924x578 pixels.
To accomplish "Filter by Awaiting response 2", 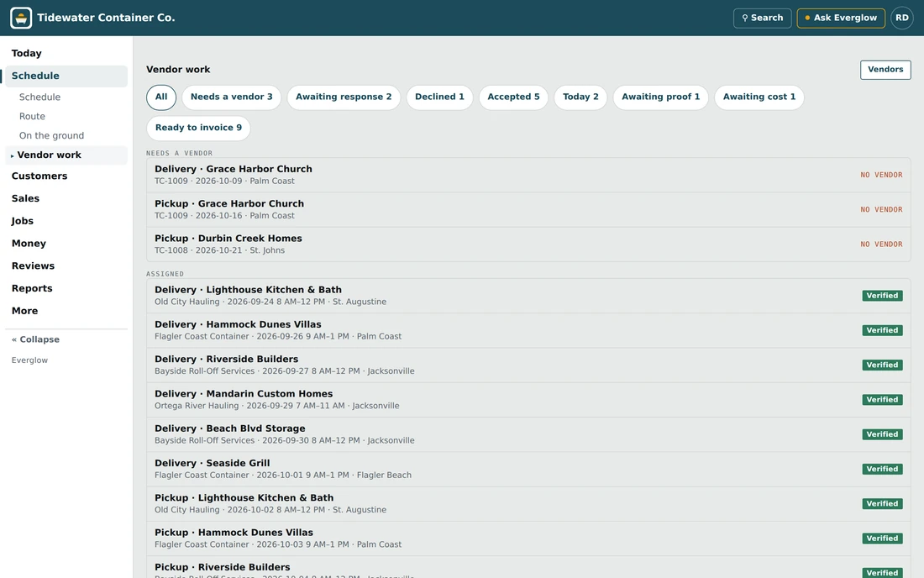I will pyautogui.click(x=344, y=97).
